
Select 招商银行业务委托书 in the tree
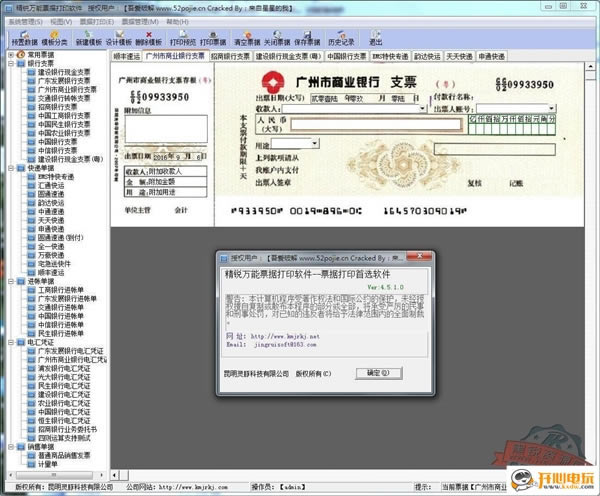(67, 429)
